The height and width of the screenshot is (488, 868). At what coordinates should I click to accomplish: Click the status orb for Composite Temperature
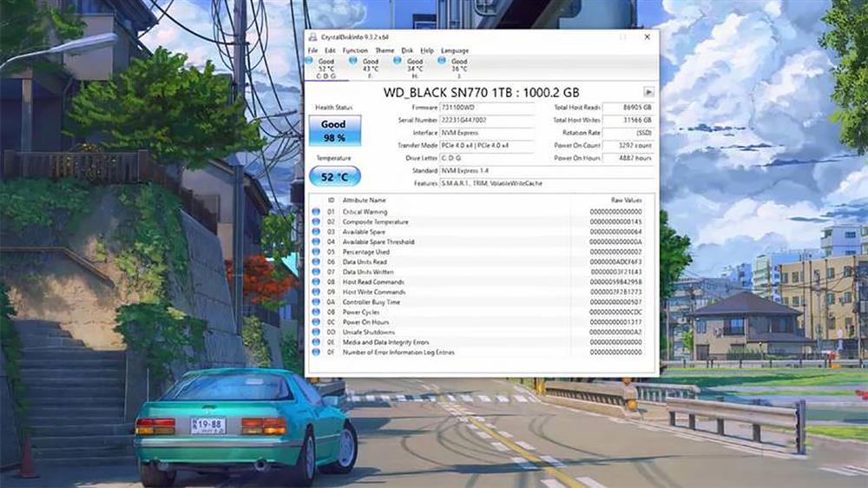click(x=316, y=221)
